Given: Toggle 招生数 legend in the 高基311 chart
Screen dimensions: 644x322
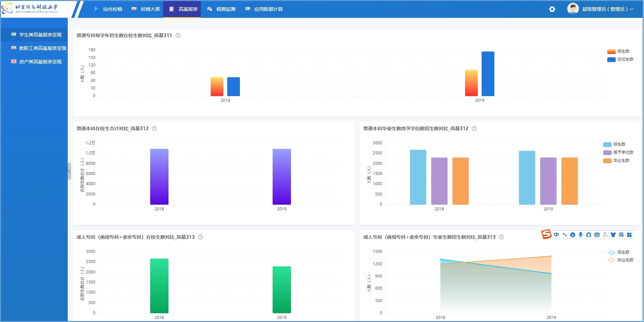Looking at the screenshot, I should [x=618, y=51].
